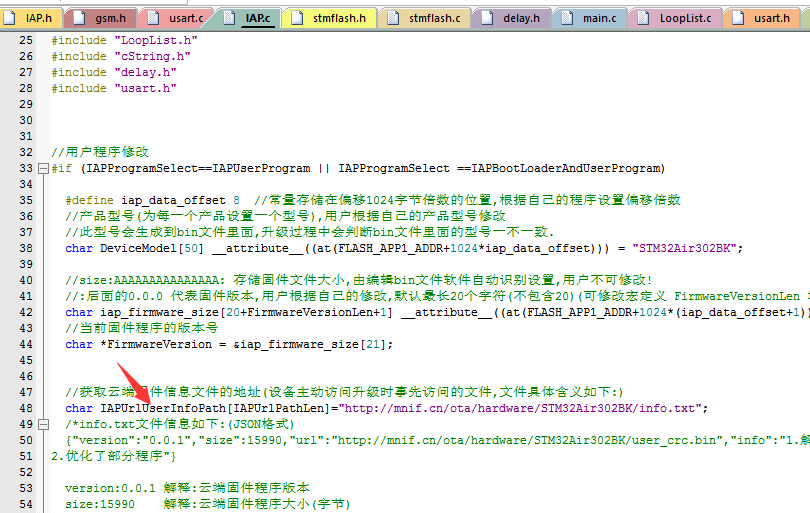Screen dimensions: 810x513
Task: Click the *FirmwareVersion pointer name
Action: click(x=155, y=345)
